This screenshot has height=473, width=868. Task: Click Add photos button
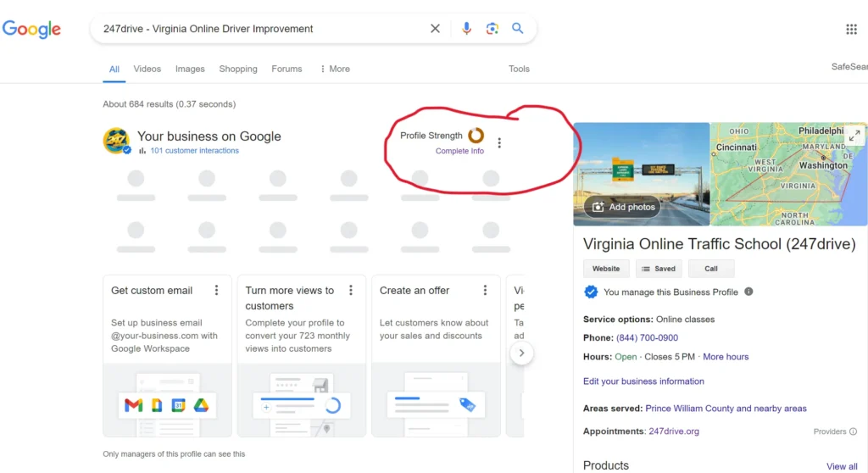click(622, 207)
